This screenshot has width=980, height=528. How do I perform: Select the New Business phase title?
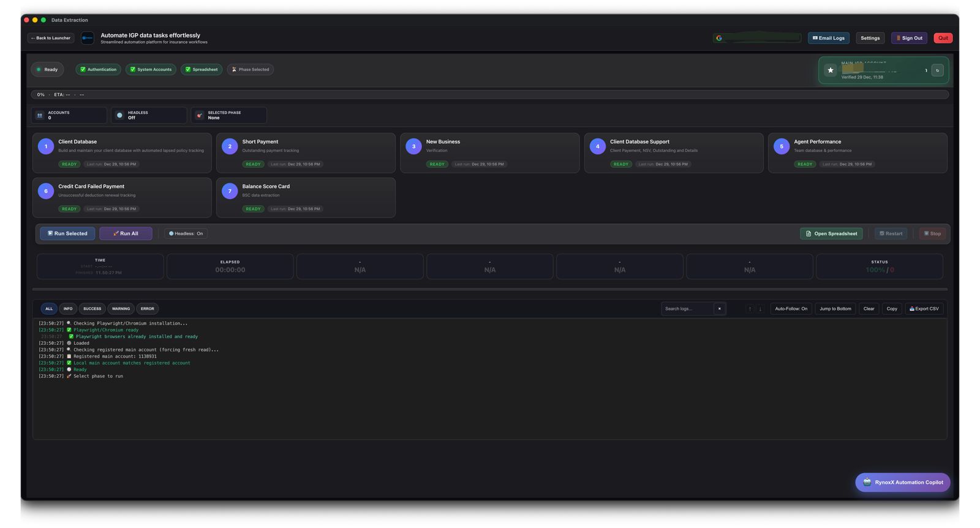(443, 141)
